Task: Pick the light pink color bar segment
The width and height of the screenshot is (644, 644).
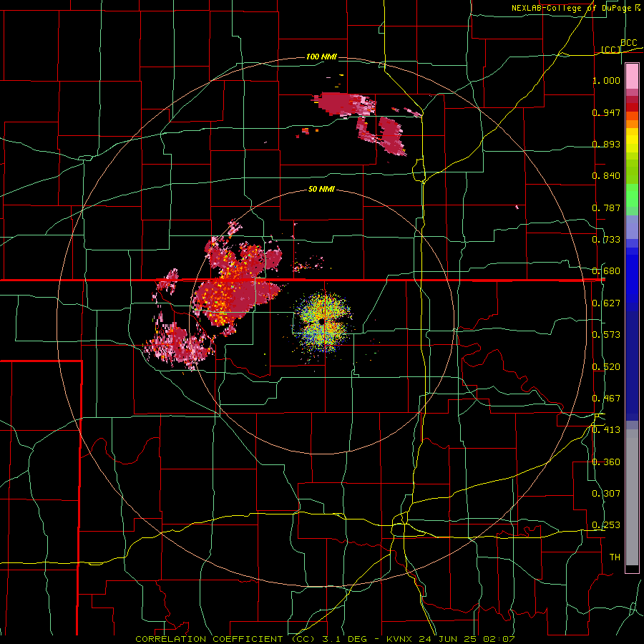Action: tap(632, 77)
